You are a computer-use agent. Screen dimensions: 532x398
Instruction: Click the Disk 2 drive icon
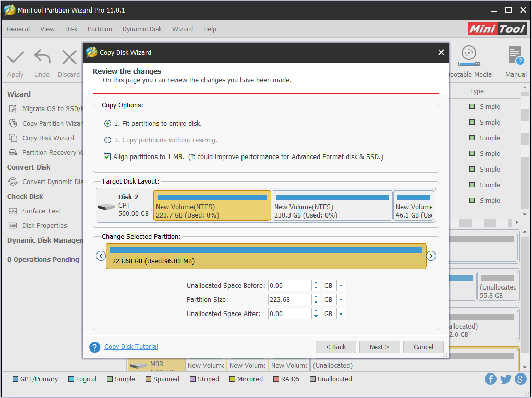[106, 207]
